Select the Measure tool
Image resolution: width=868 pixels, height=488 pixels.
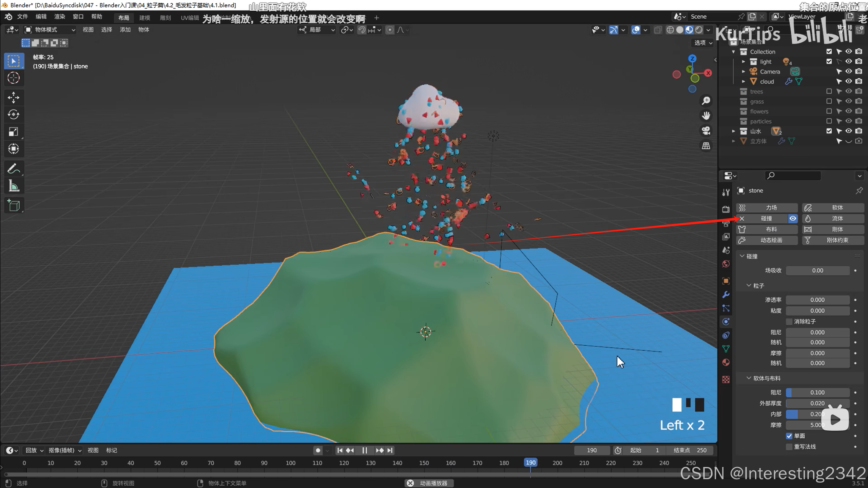click(x=14, y=186)
